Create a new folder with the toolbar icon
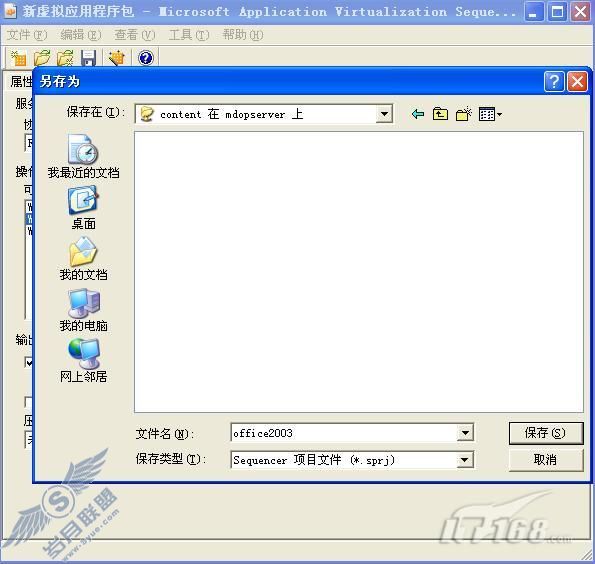Screen dimensions: 595x564 pyautogui.click(x=464, y=114)
